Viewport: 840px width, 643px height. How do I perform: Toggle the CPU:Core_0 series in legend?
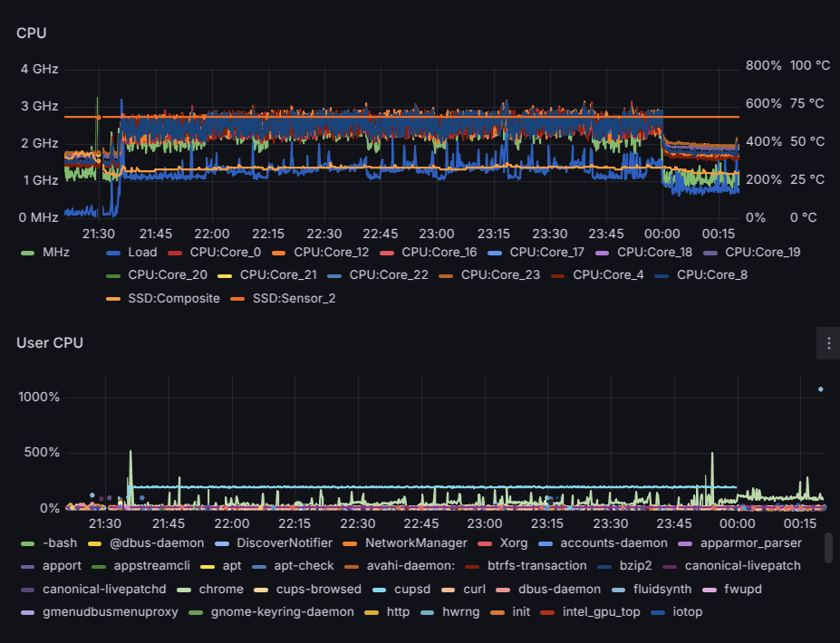[x=225, y=253]
